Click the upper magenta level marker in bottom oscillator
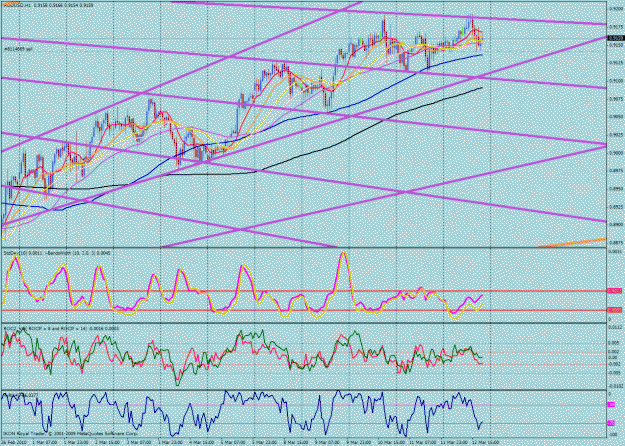 [x=611, y=405]
